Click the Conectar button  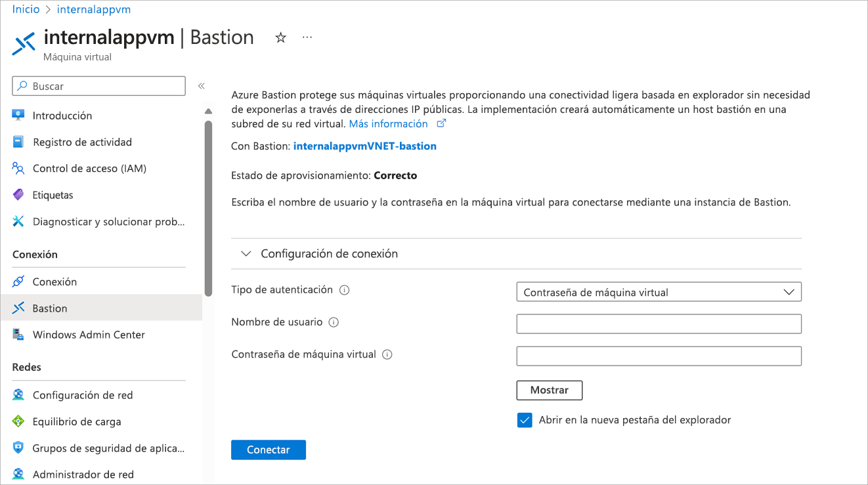(x=269, y=450)
